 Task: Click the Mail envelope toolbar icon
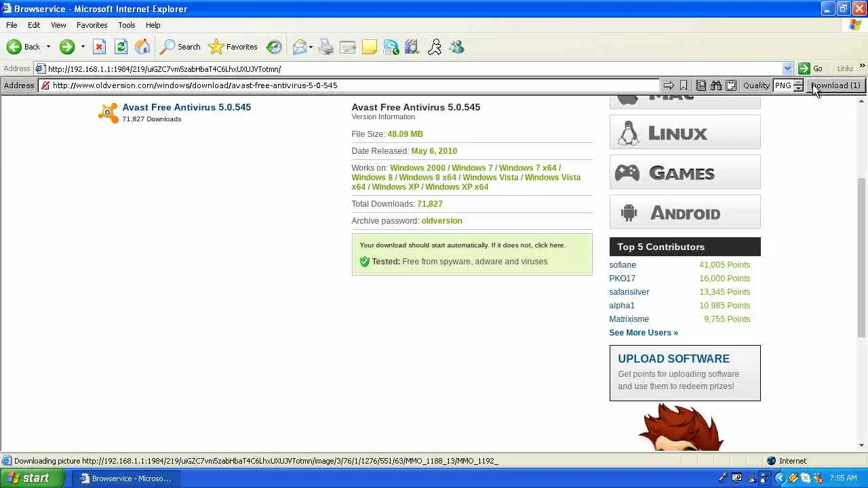pyautogui.click(x=299, y=47)
